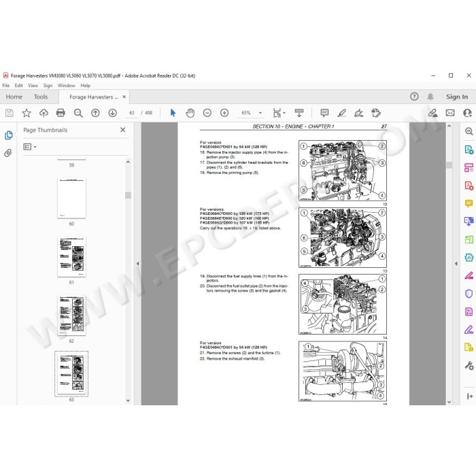Zoom in with plus circle
This screenshot has height=476, width=476.
coord(224,113)
